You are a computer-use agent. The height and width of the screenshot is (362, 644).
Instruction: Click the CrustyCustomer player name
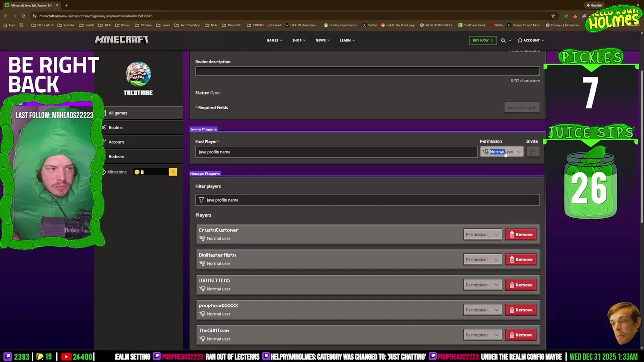tap(219, 230)
